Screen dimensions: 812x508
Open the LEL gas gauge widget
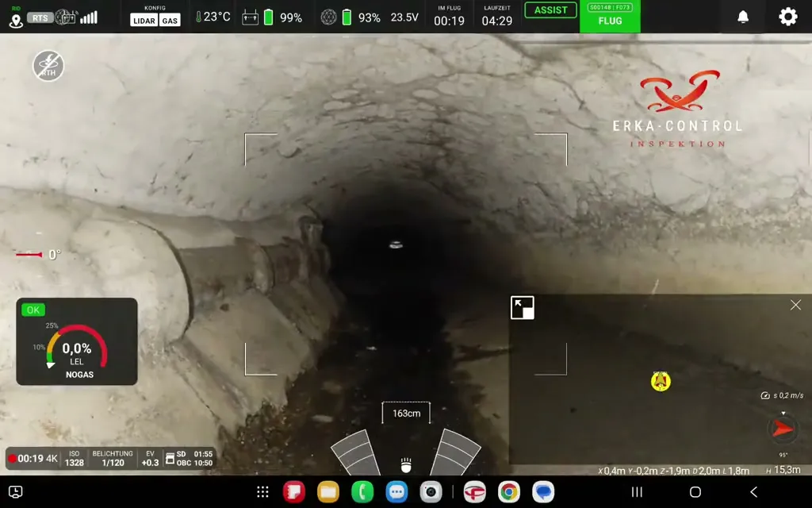[x=77, y=341]
